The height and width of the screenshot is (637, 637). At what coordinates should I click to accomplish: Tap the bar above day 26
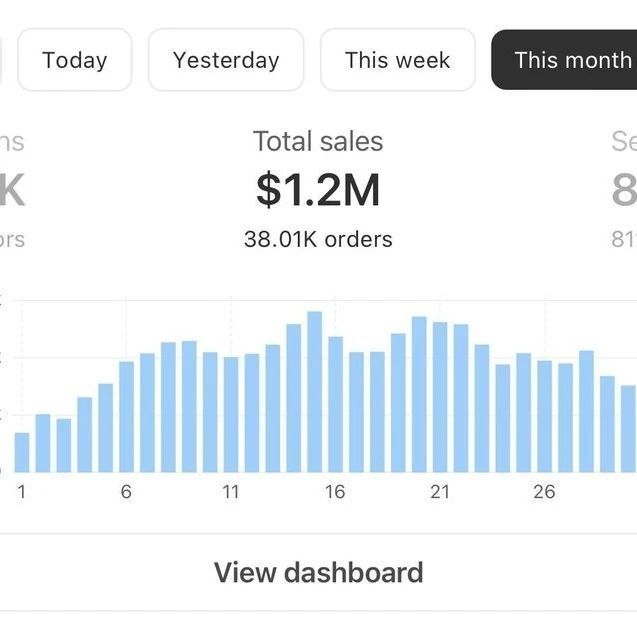(544, 416)
